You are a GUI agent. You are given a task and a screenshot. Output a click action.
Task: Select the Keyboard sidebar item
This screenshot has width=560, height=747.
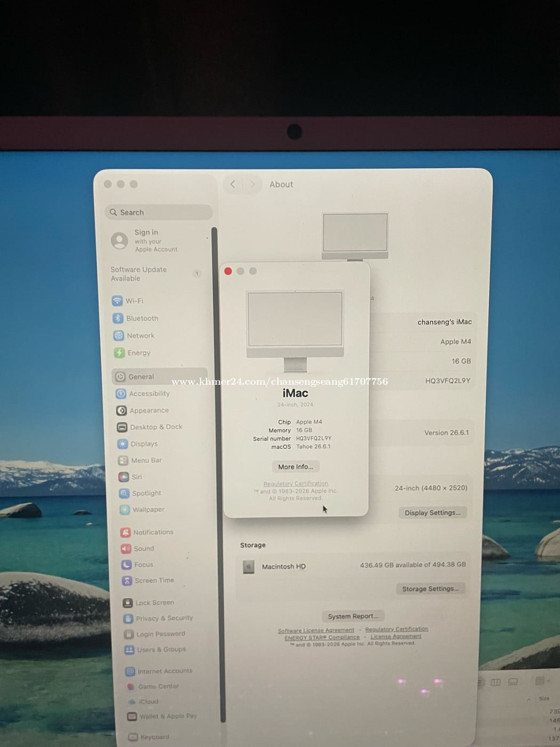pyautogui.click(x=148, y=737)
